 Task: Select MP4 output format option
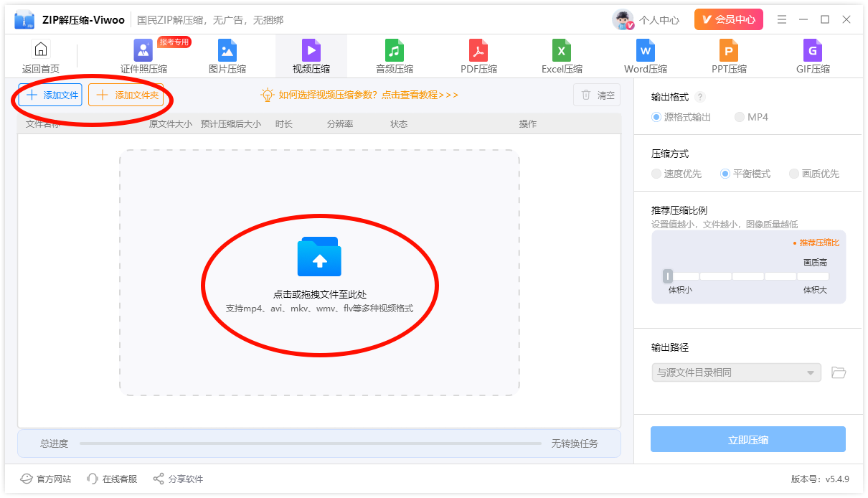[751, 117]
